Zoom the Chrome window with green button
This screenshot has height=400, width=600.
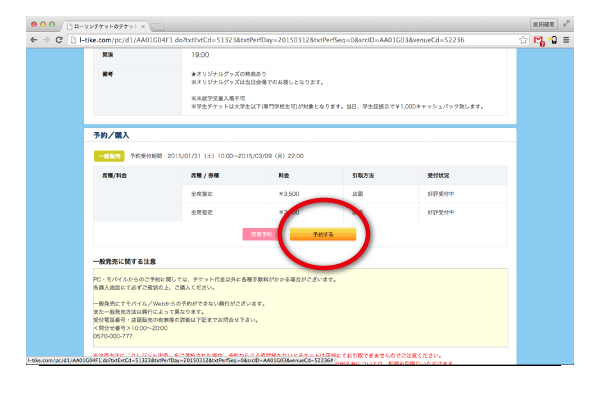pyautogui.click(x=52, y=24)
